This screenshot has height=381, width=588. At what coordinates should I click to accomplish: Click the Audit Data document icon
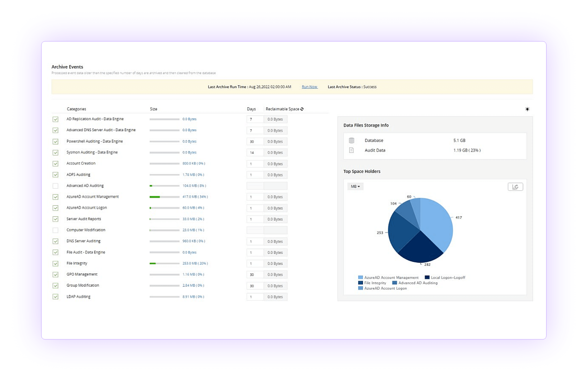pos(351,150)
